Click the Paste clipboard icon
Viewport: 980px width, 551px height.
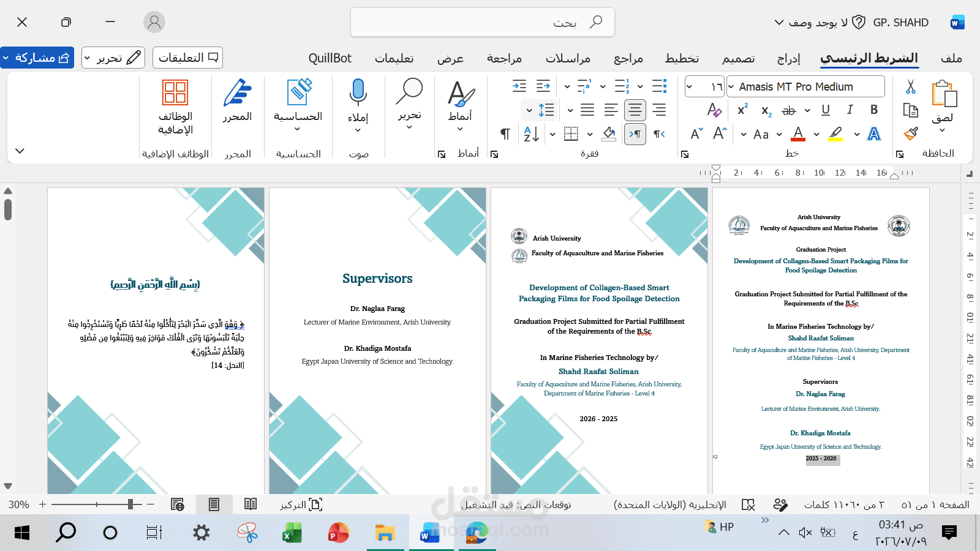[x=943, y=95]
